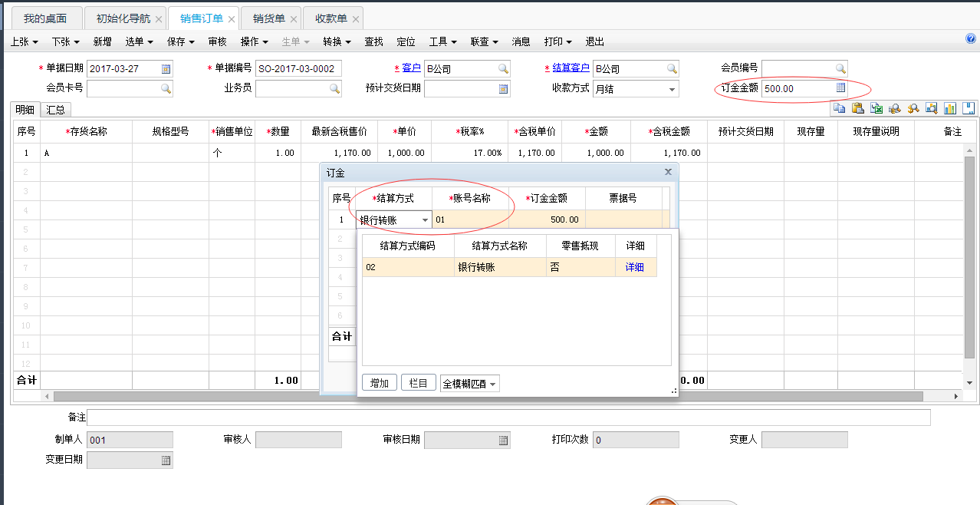Expand the 全模糊匹配 match mode dropdown
Viewport: 980px width, 505px height.
point(492,384)
